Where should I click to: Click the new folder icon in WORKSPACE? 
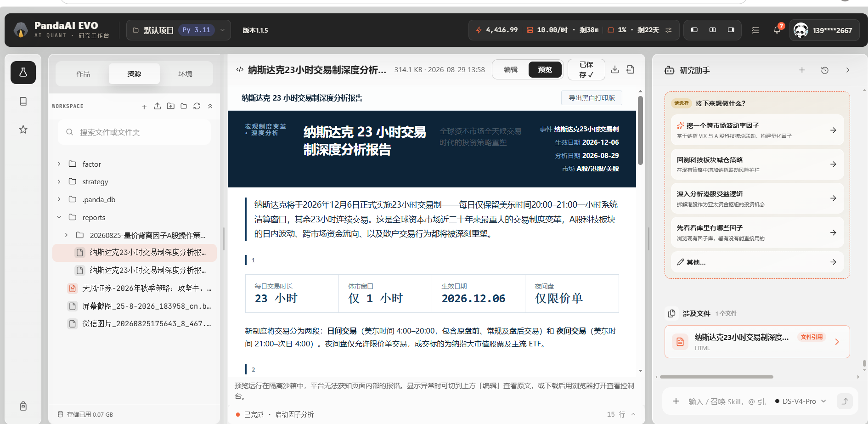pos(184,106)
